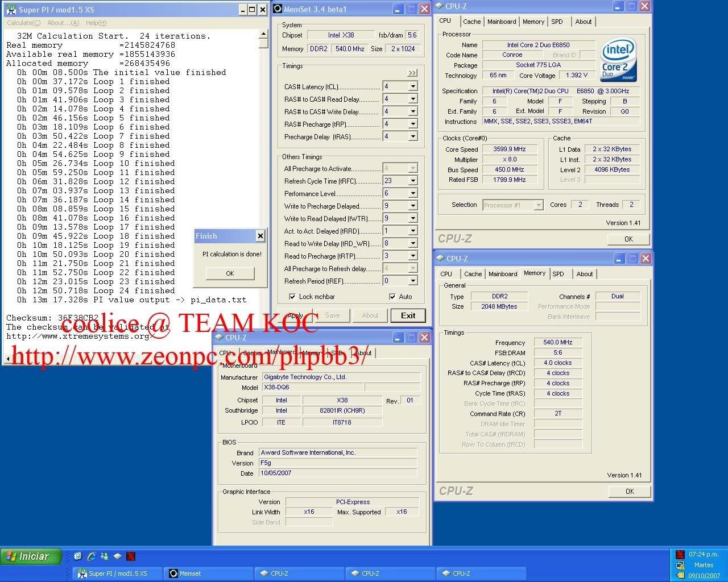Click OK in the CPU-Z Memory window
Viewport: 728px width, 582px height.
630,491
